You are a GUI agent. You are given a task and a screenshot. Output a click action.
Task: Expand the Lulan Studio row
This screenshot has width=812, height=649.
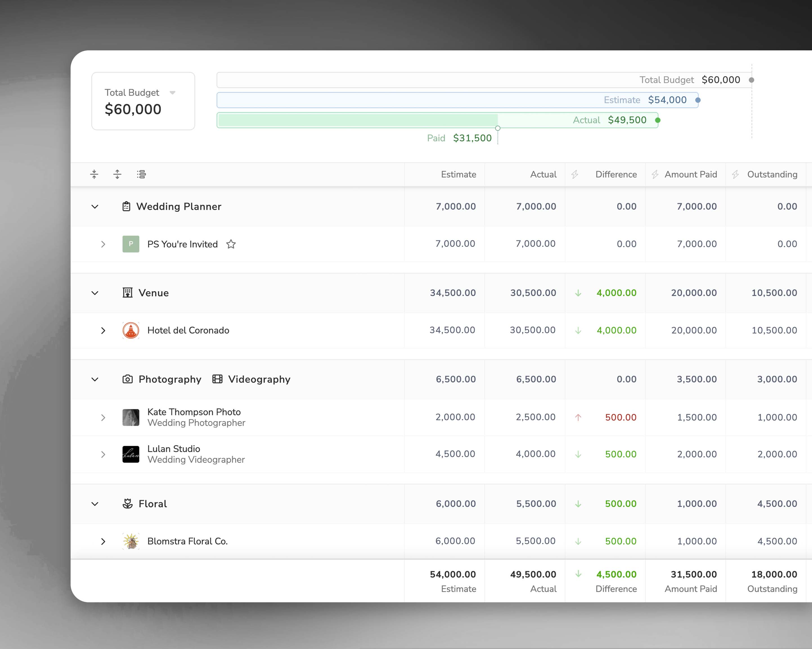click(x=103, y=454)
